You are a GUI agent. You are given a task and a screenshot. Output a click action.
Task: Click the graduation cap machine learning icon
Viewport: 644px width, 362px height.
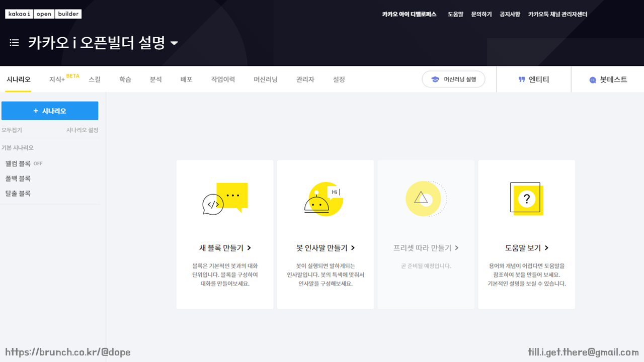click(x=435, y=79)
